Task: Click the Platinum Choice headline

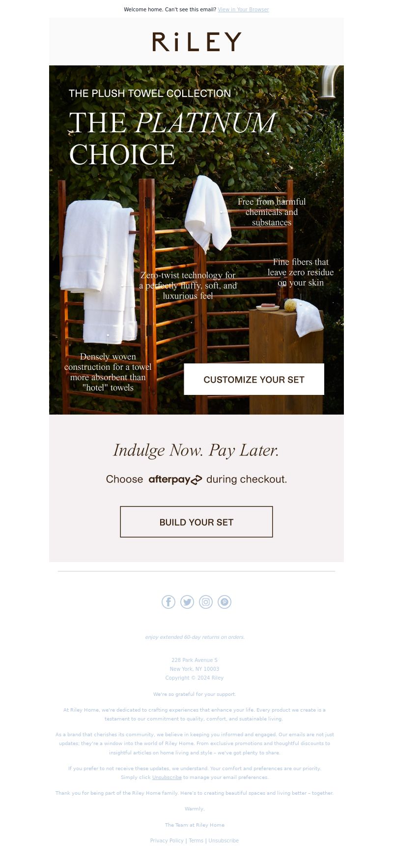Action: click(172, 139)
